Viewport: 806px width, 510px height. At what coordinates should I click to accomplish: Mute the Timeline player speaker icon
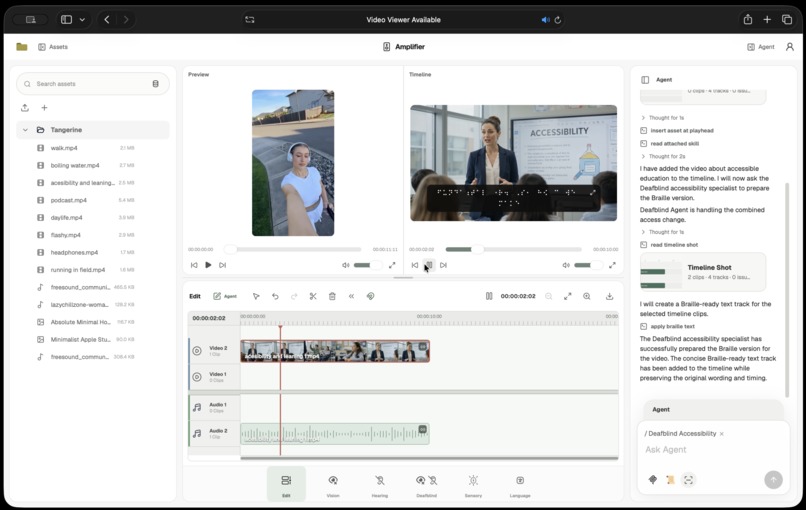566,265
